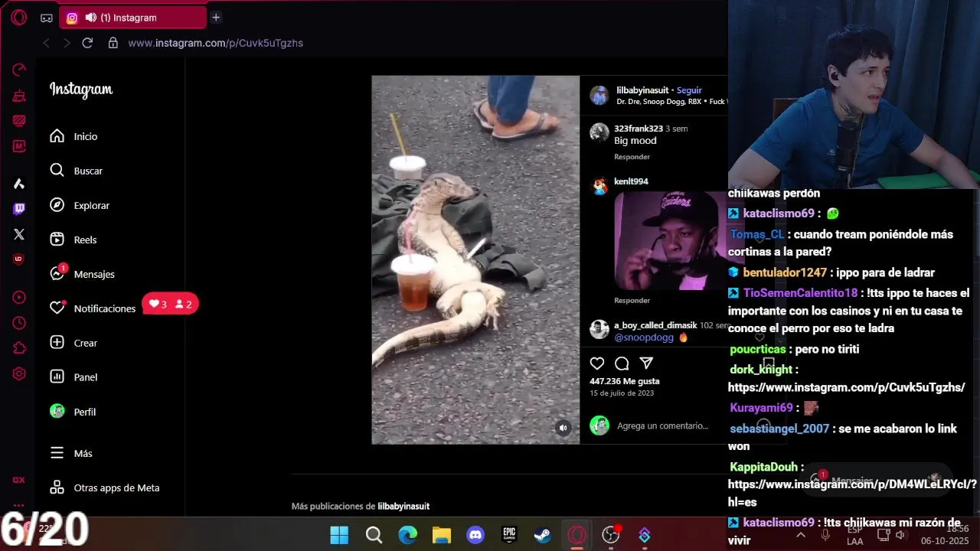Reply to kenlt994's comment
The height and width of the screenshot is (551, 980).
632,301
